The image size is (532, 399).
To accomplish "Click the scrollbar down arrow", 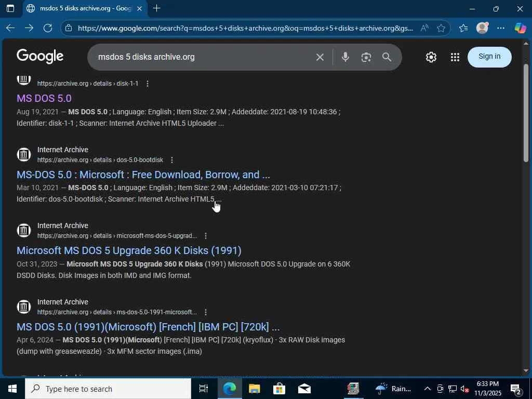I will coord(526,370).
